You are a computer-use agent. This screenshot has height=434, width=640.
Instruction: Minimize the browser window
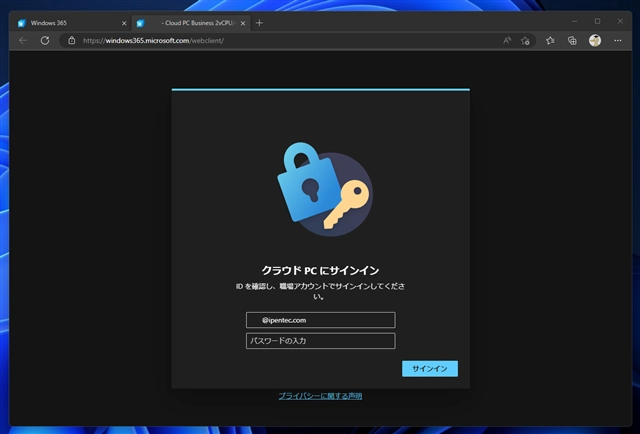574,21
